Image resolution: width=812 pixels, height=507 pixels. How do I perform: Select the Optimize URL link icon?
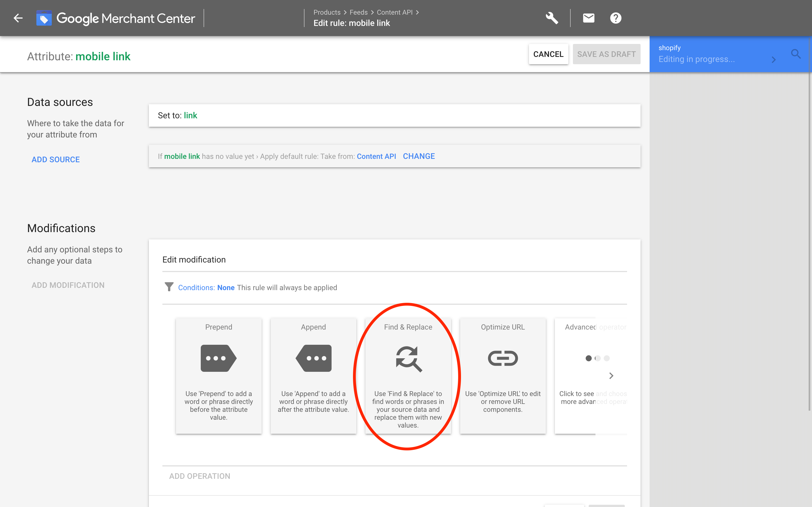pos(503,358)
